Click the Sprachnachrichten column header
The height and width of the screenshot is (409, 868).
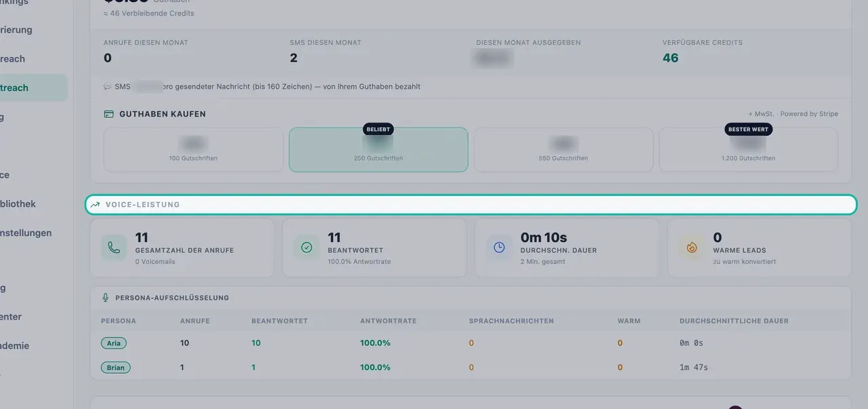[511, 321]
